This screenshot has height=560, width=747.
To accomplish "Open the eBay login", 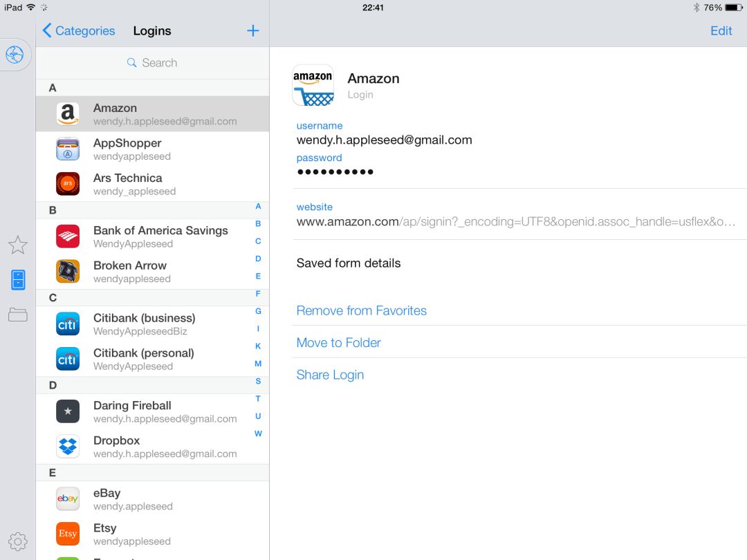I will coord(152,499).
